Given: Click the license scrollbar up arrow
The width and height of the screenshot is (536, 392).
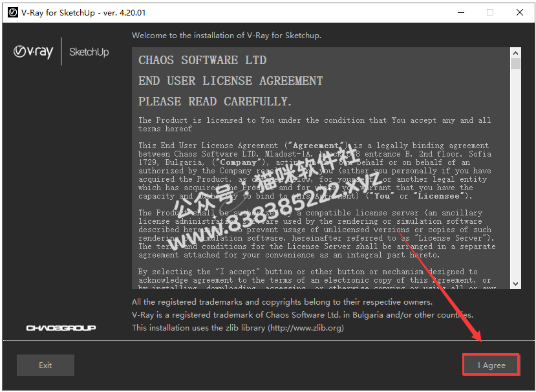Looking at the screenshot, I should [x=515, y=53].
